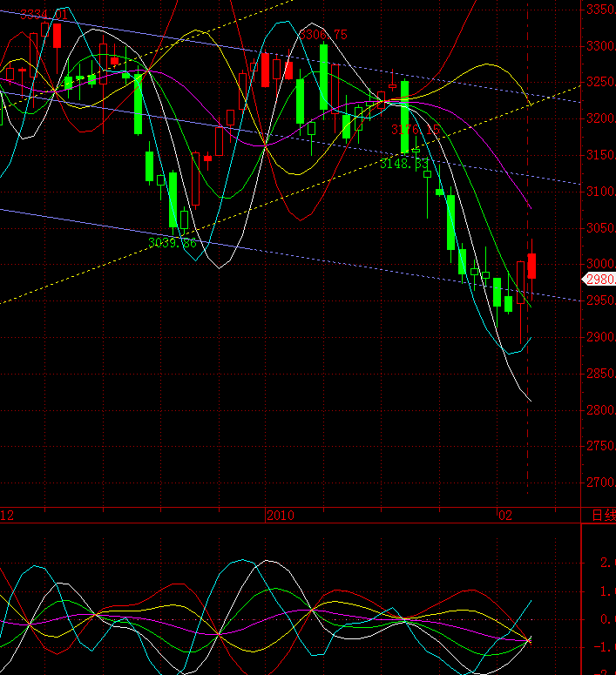Click the 3039.86 low price label
This screenshot has width=616, height=675.
(173, 243)
